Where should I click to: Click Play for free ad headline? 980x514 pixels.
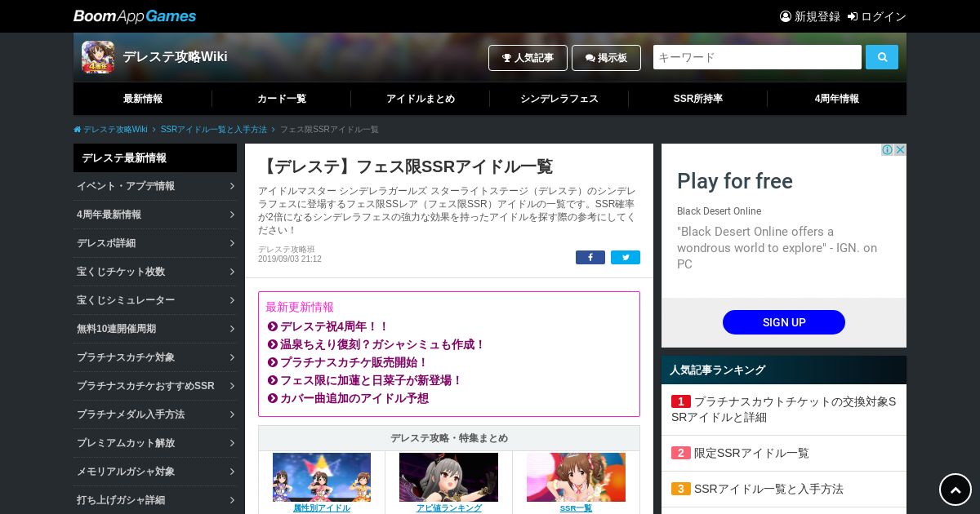click(x=735, y=181)
